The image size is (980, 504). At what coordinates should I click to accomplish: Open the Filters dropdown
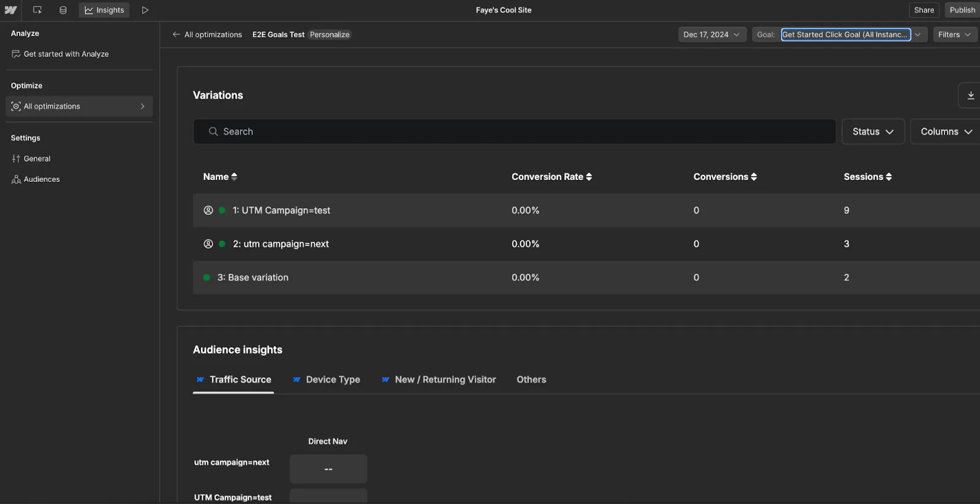pyautogui.click(x=954, y=34)
